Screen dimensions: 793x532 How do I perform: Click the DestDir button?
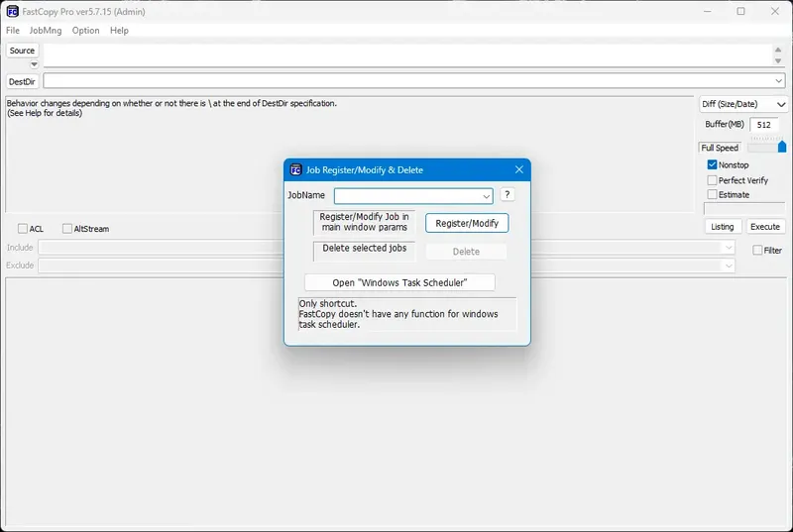point(22,81)
